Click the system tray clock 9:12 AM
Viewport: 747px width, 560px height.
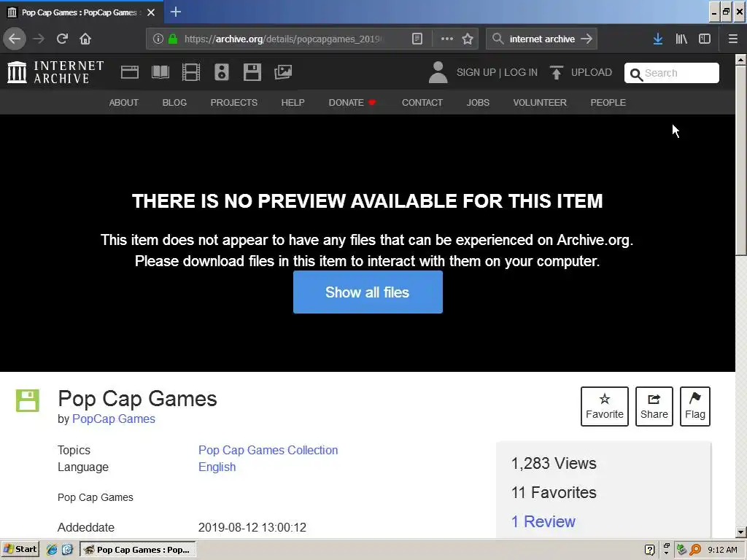pyautogui.click(x=722, y=550)
